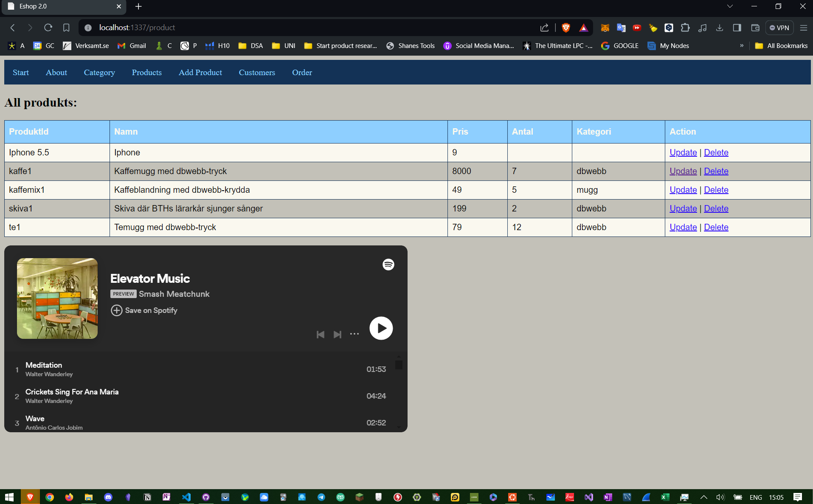
Task: Skip to next track in Spotify player
Action: 337,335
